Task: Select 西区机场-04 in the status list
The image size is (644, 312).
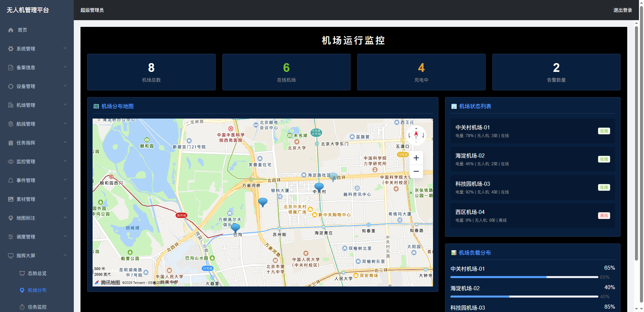Action: [532, 216]
